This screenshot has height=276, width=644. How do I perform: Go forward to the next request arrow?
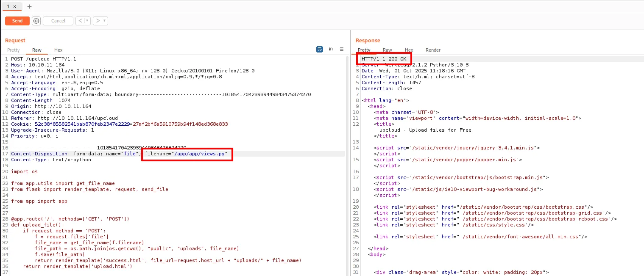[x=97, y=21]
